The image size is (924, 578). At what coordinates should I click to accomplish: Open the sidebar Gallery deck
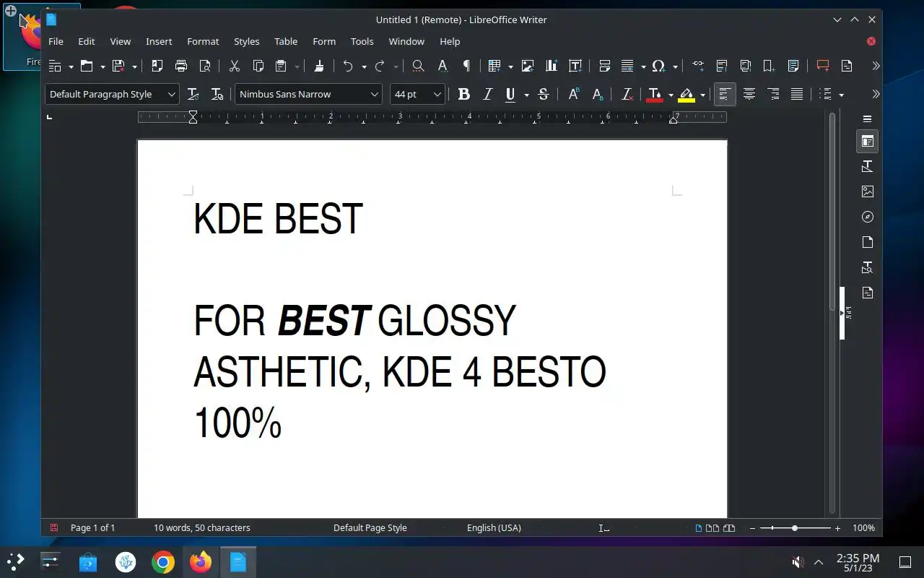point(867,191)
